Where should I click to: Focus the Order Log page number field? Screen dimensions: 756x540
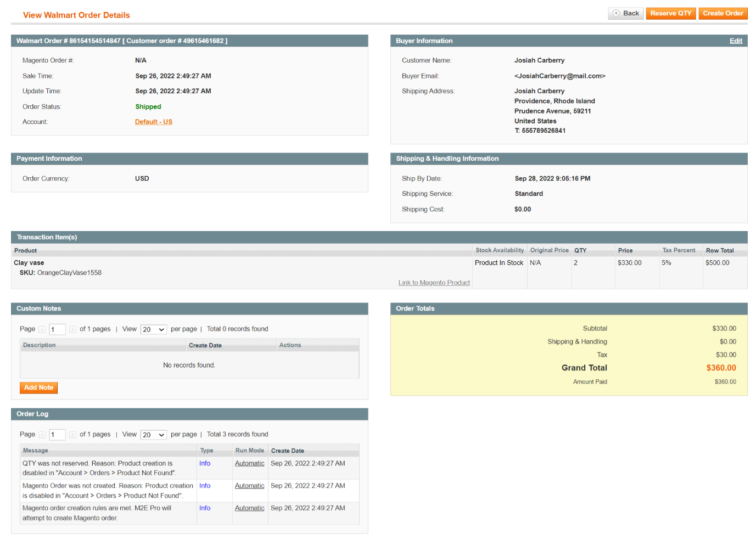pos(57,435)
